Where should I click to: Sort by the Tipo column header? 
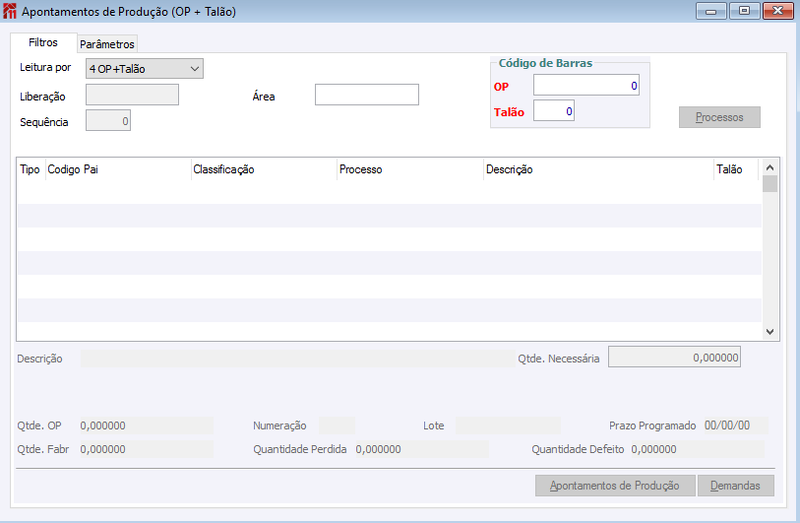tap(31, 169)
